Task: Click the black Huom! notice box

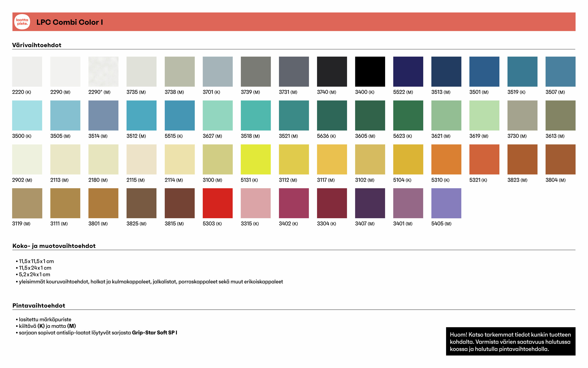Action: pos(510,341)
